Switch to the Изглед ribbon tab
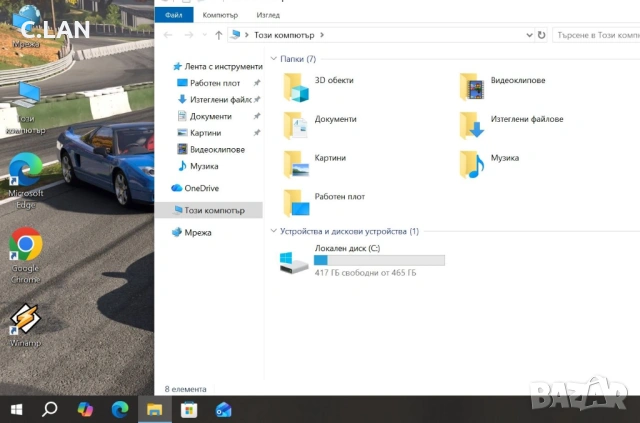 pyautogui.click(x=268, y=15)
